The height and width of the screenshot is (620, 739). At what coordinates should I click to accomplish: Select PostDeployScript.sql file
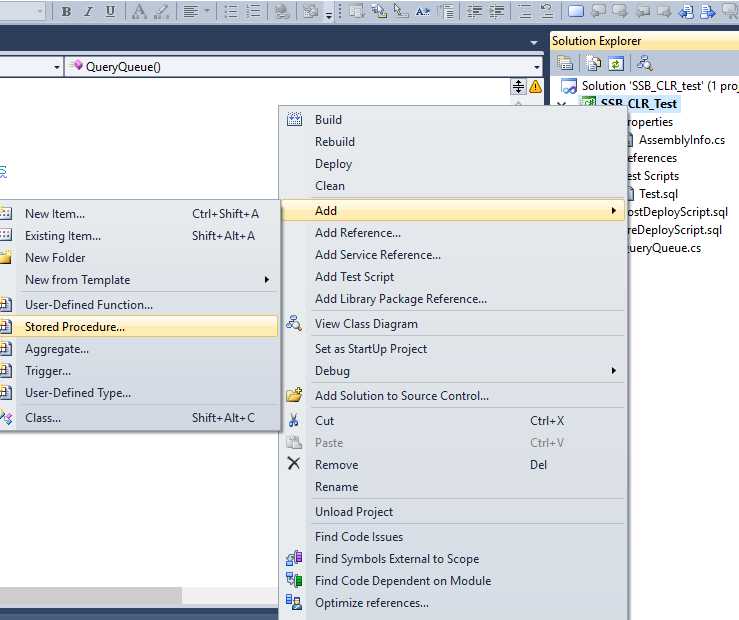coord(678,212)
